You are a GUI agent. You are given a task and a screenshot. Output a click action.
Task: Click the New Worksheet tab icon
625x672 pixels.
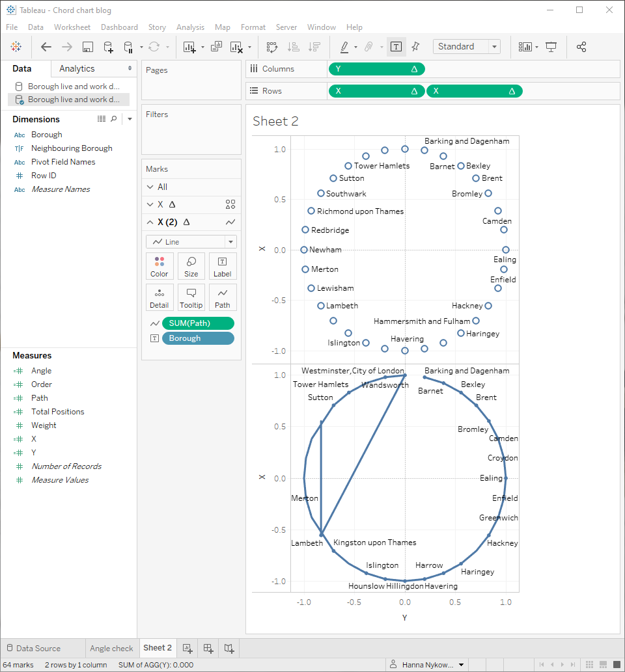[187, 649]
